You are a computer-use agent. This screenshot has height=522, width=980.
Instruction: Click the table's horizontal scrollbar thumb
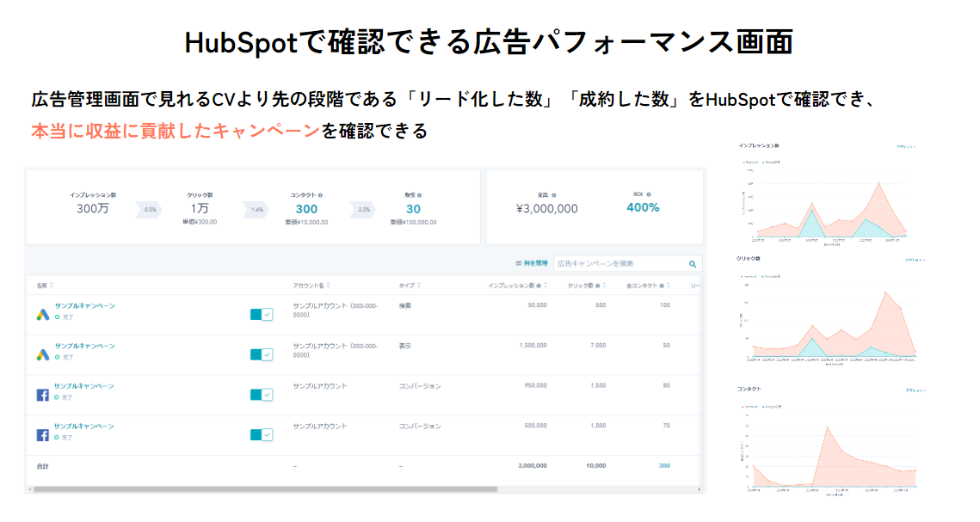pyautogui.click(x=265, y=489)
